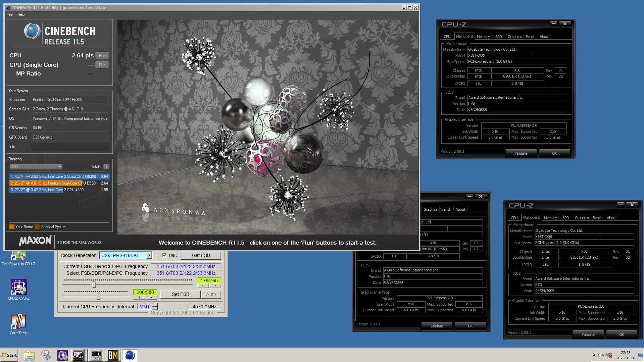Viewport: 644px width, 362px height.
Task: Open Graphics tab in upper CPU-Z window
Action: click(514, 37)
